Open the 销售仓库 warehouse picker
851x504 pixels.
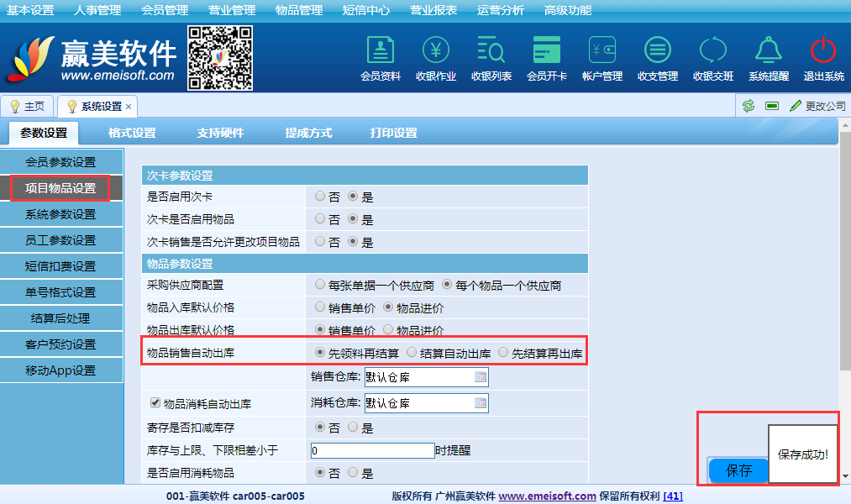click(481, 377)
